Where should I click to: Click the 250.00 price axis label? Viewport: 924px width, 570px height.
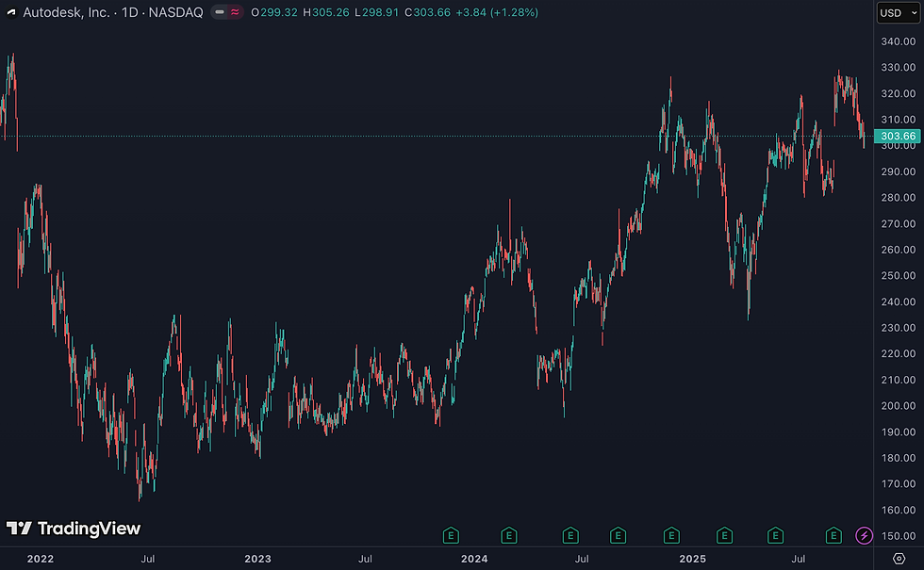pos(898,275)
